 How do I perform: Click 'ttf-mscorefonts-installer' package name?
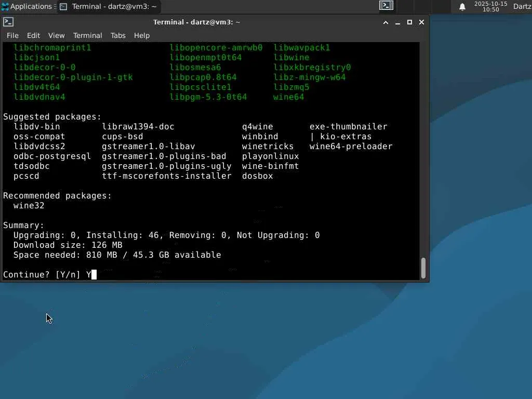coord(167,176)
